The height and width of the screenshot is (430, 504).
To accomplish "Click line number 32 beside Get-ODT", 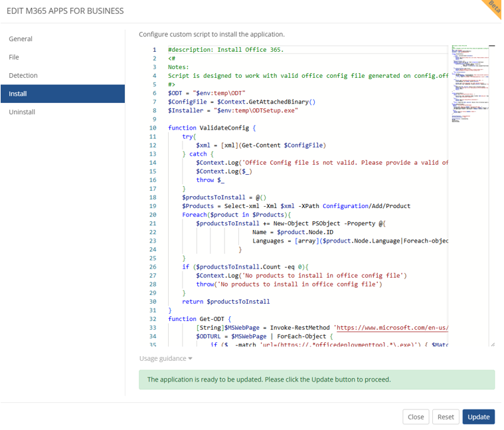I will click(153, 318).
